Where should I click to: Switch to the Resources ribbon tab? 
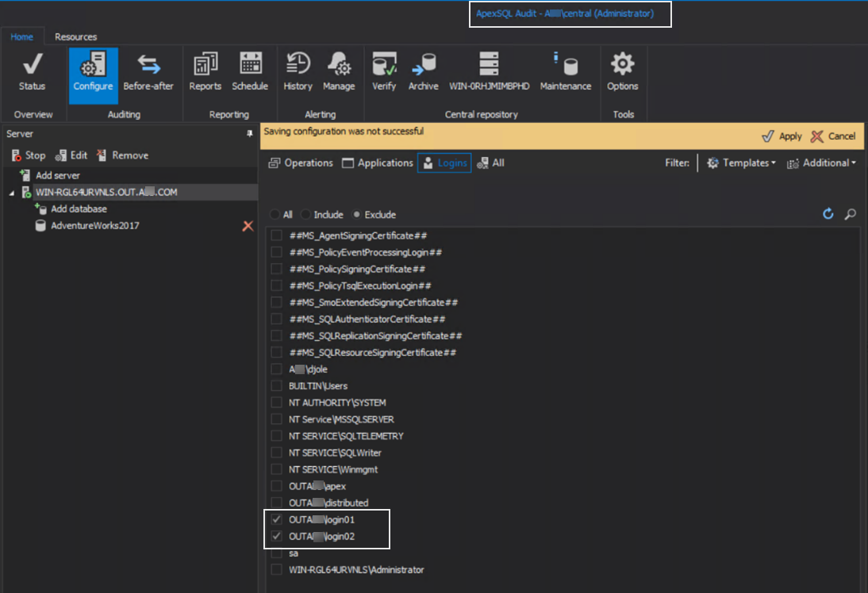tap(76, 36)
